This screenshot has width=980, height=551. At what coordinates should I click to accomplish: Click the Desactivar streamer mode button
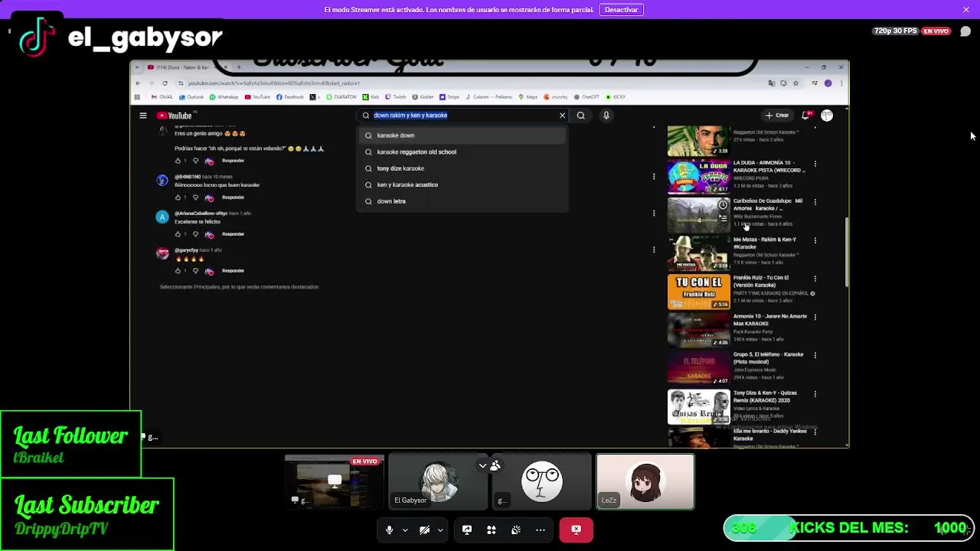pyautogui.click(x=622, y=10)
